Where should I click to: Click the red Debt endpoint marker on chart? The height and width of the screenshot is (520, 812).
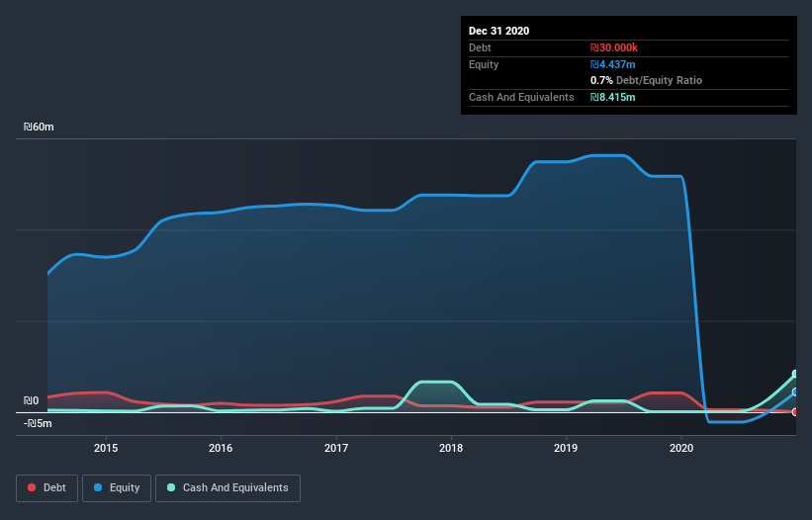[x=795, y=411]
